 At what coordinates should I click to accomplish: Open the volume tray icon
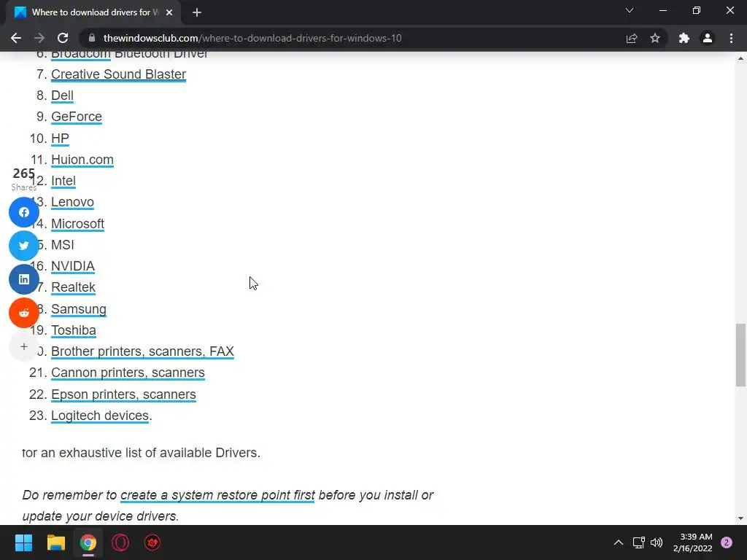[657, 542]
